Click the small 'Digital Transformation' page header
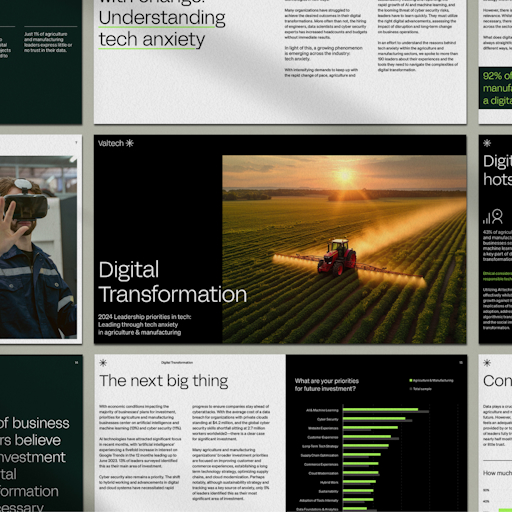512x512 pixels. (177, 363)
